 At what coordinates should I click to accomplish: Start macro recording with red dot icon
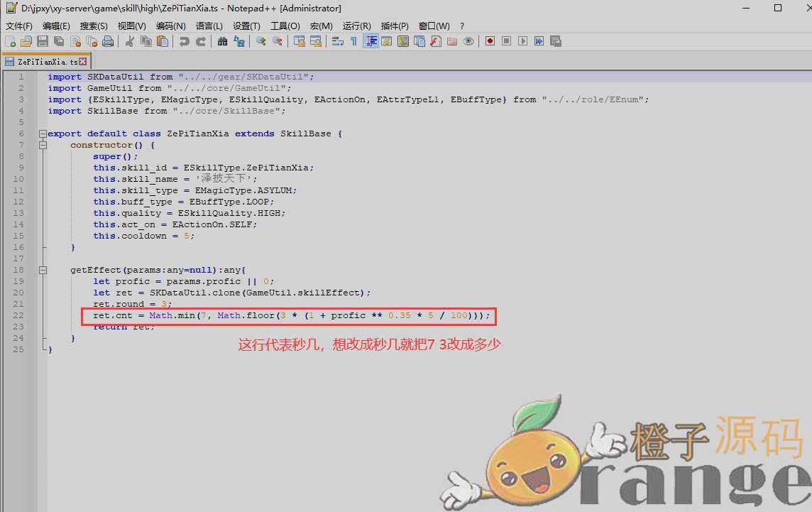[x=490, y=42]
